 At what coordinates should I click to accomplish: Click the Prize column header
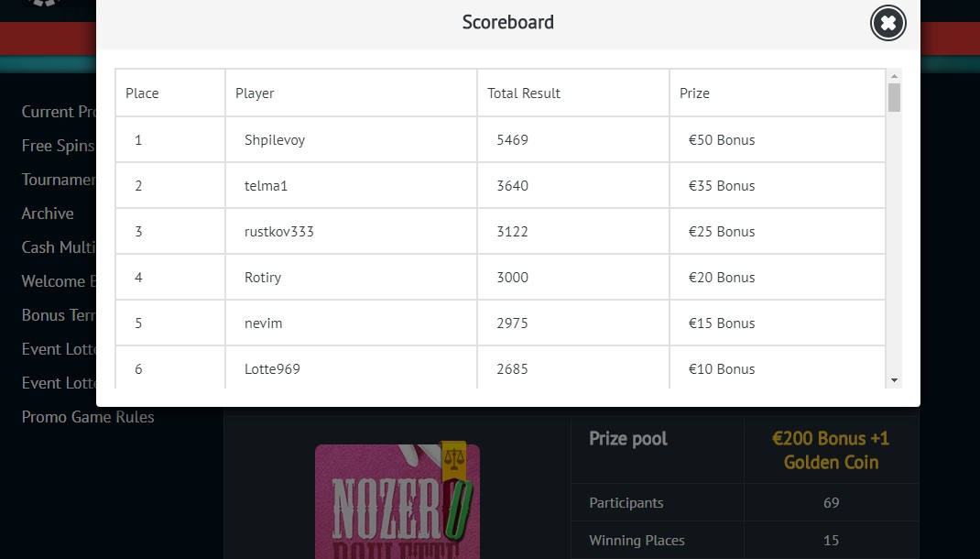tap(694, 93)
